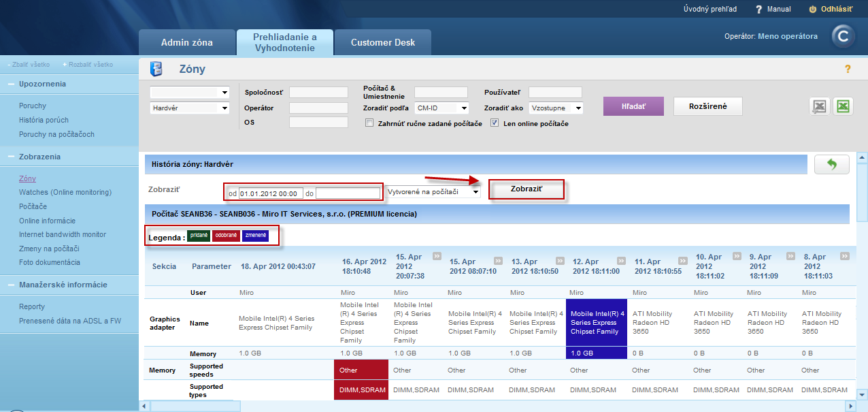The image size is (868, 412).
Task: Export results with green Excel icon
Action: tap(843, 106)
